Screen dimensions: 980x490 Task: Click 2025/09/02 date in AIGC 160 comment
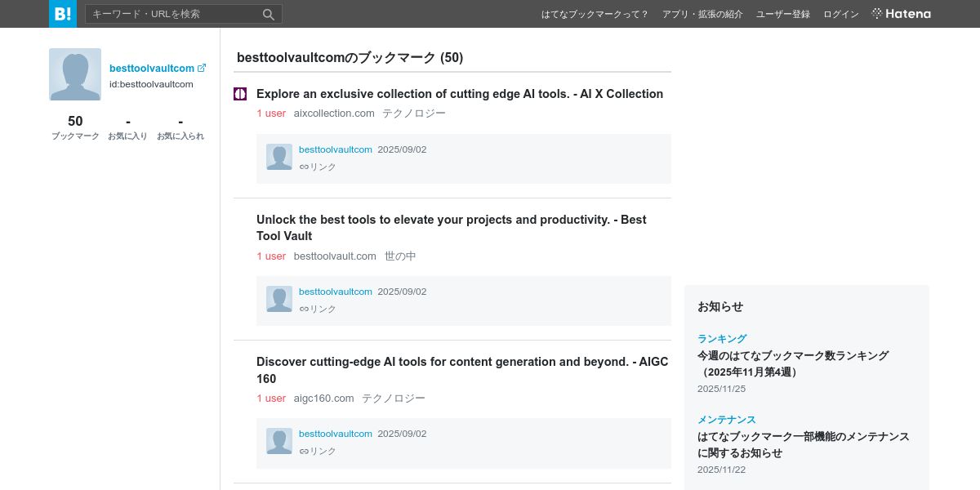click(402, 434)
